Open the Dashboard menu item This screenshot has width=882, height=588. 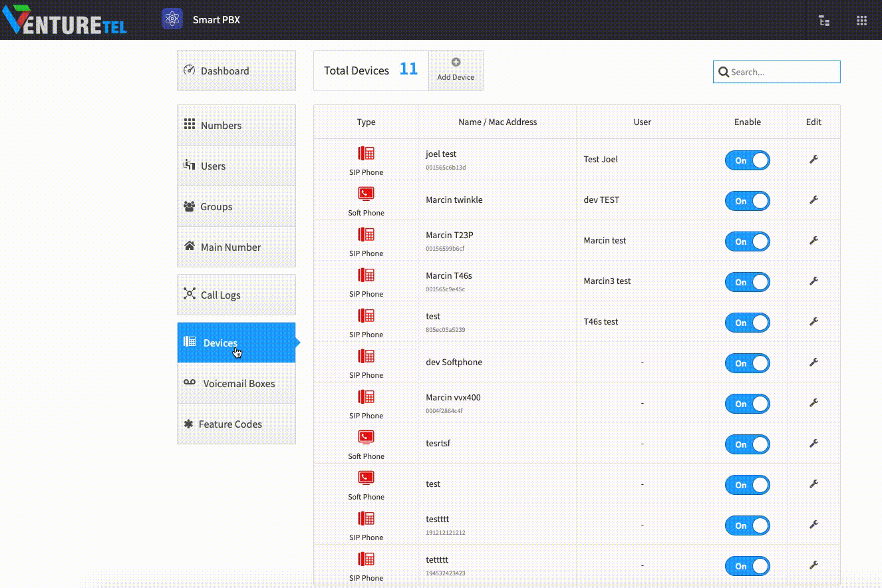coord(236,71)
